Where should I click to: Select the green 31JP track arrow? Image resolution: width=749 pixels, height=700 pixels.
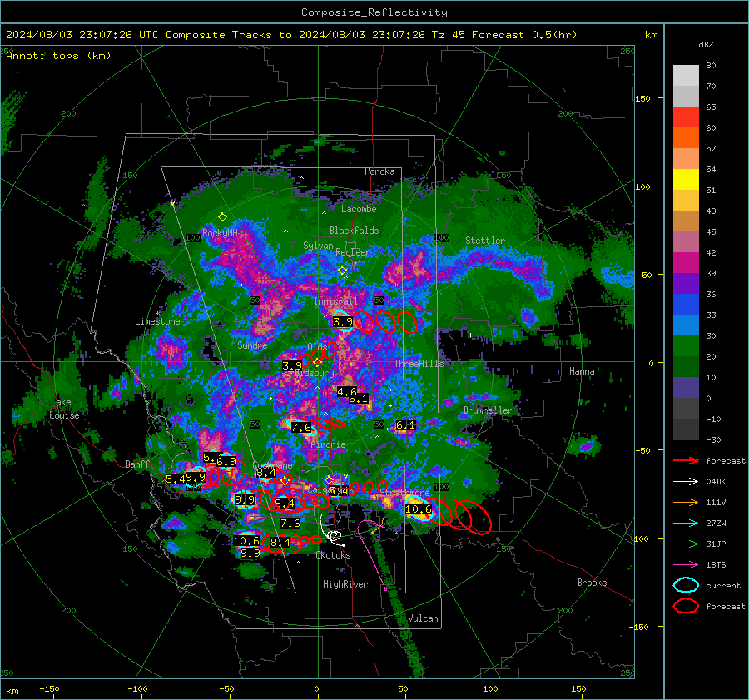pyautogui.click(x=686, y=544)
